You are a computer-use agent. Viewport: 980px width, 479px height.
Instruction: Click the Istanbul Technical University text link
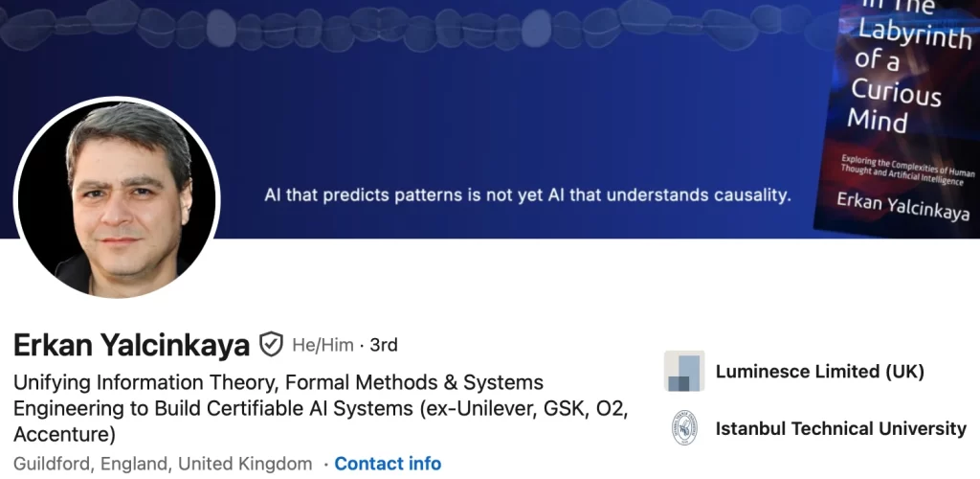[x=840, y=429]
